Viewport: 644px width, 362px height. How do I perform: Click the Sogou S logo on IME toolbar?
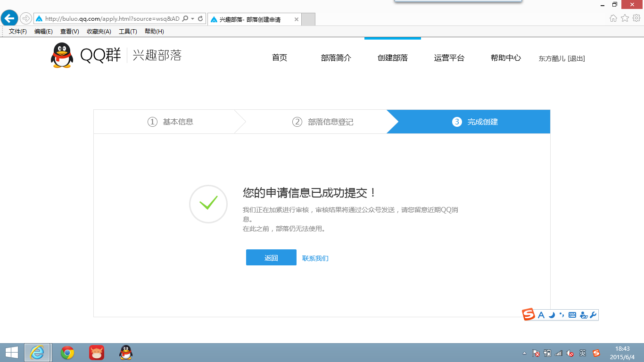(529, 314)
